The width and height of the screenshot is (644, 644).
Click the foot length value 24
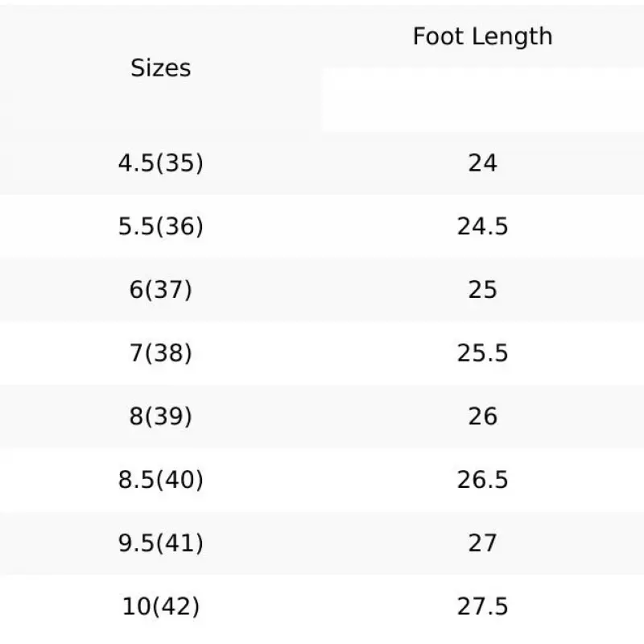point(482,163)
